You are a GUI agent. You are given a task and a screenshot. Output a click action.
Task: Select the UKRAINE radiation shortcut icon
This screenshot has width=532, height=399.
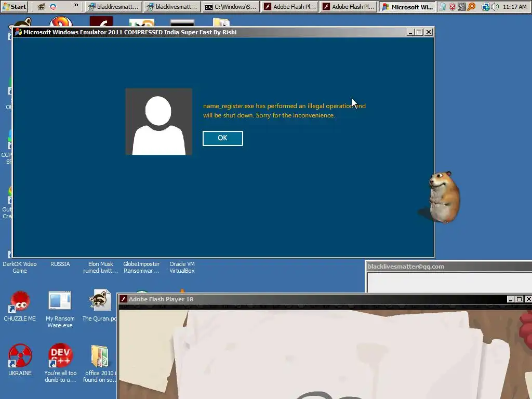click(20, 356)
